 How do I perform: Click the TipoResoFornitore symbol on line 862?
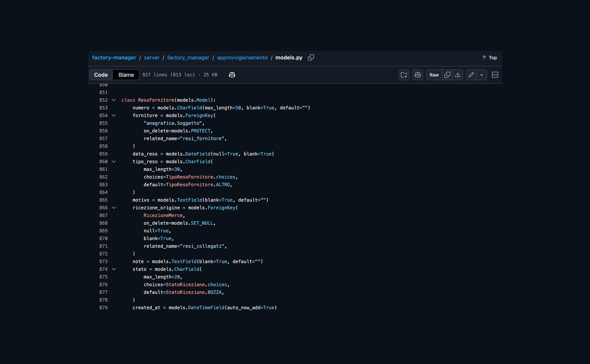[189, 177]
